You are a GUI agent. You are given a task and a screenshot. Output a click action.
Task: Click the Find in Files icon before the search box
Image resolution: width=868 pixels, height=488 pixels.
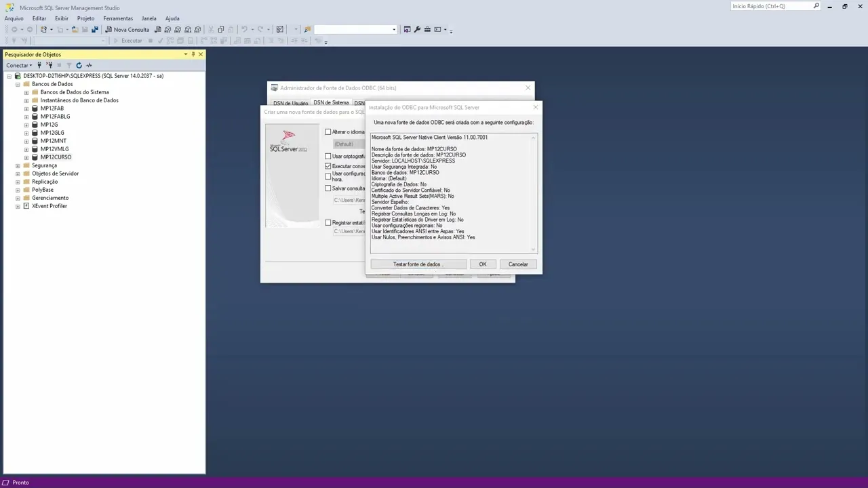pos(307,29)
